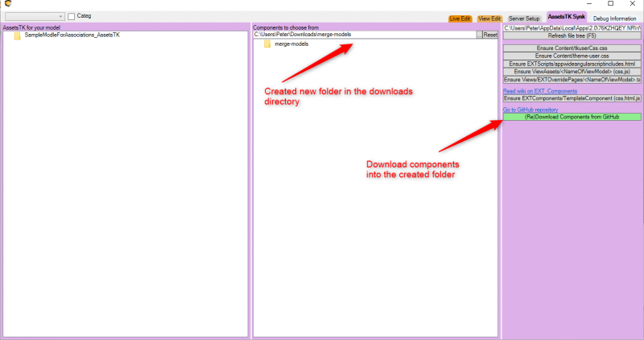Close the application window
644x340 pixels.
tap(633, 4)
